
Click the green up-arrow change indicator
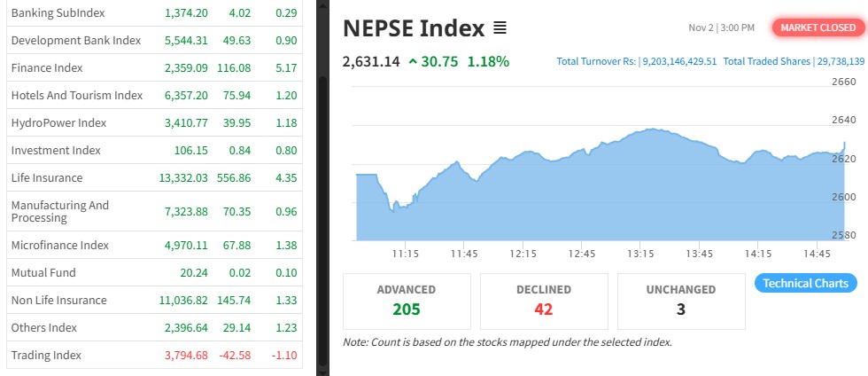(x=413, y=61)
